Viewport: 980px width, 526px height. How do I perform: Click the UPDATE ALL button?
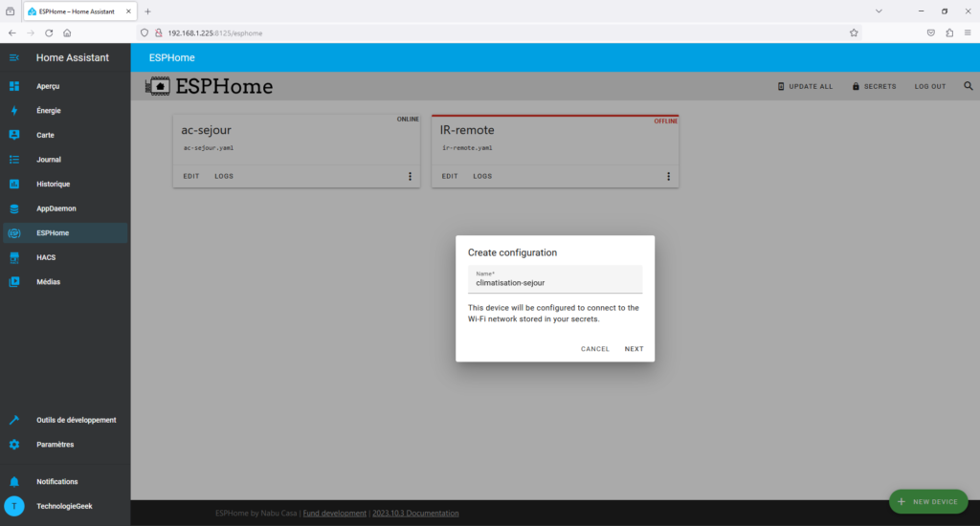804,86
